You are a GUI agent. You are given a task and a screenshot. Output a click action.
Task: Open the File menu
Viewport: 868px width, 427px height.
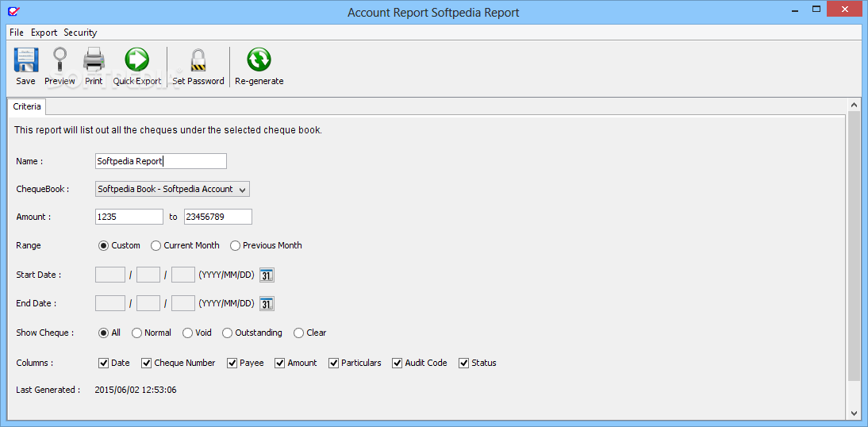[16, 33]
